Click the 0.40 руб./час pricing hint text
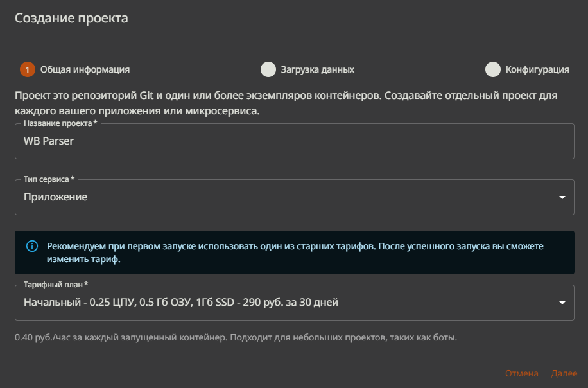 236,337
